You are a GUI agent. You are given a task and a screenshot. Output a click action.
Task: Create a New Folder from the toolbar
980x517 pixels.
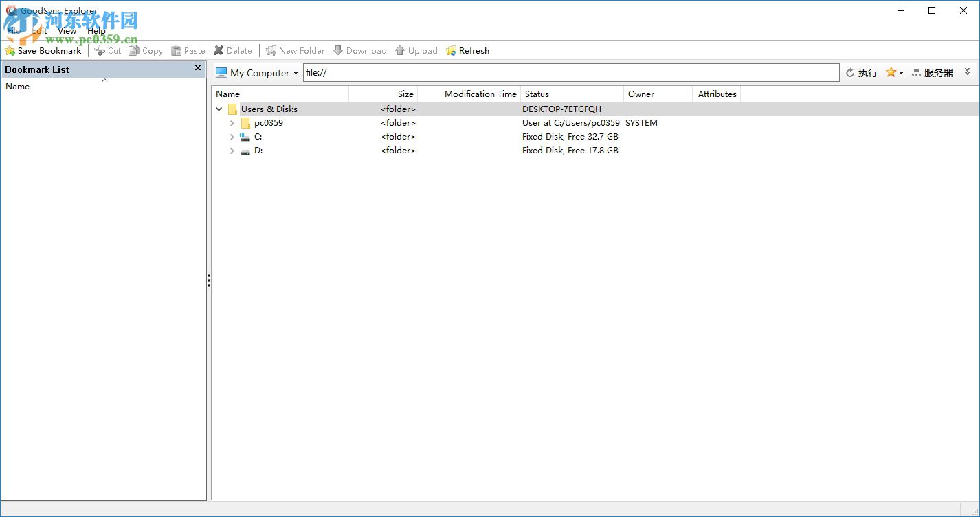click(296, 51)
